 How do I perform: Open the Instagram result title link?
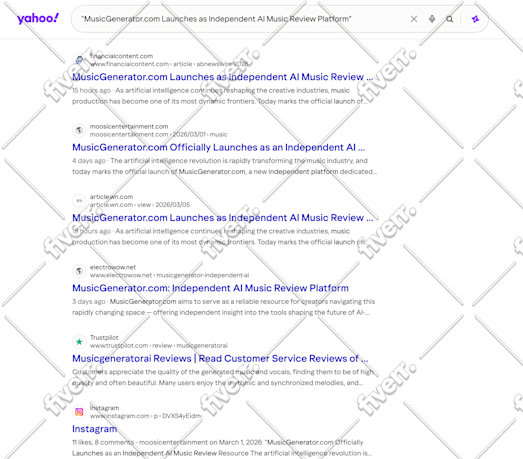95,429
